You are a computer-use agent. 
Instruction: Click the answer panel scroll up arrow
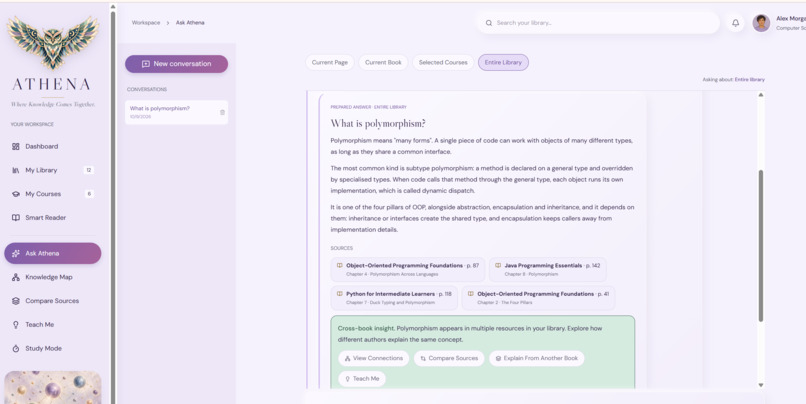click(x=761, y=95)
